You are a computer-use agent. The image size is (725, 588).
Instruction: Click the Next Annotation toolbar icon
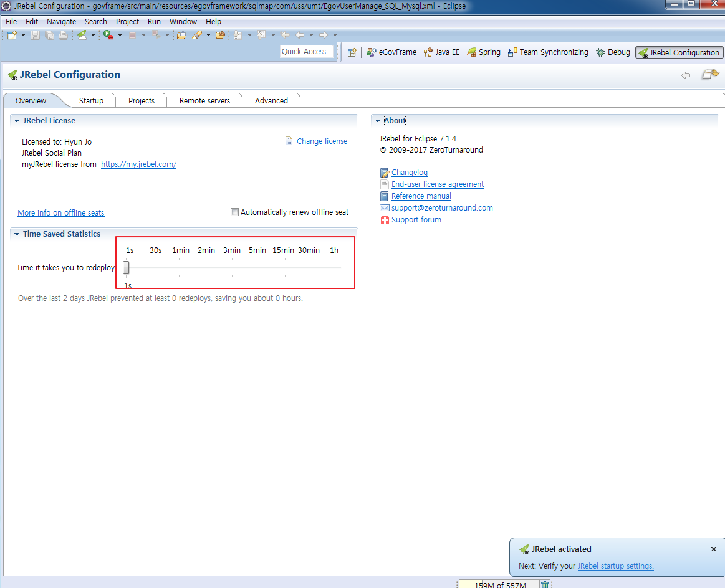point(238,35)
